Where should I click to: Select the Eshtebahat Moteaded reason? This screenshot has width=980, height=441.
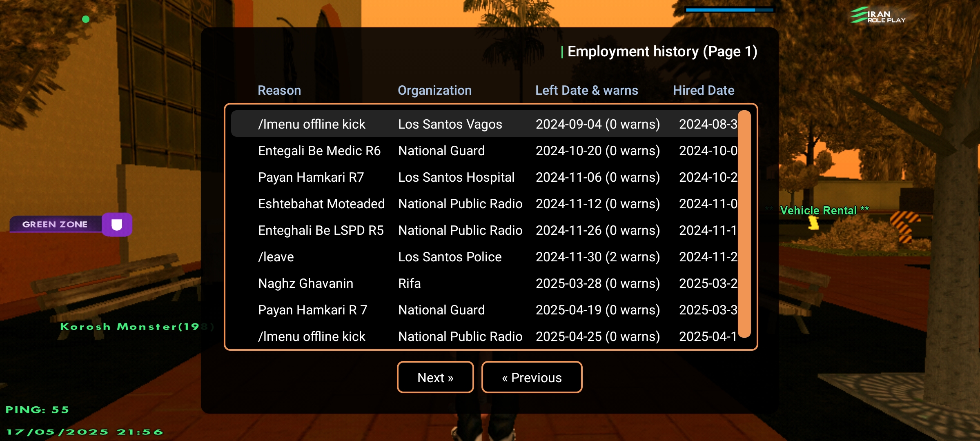click(x=321, y=204)
